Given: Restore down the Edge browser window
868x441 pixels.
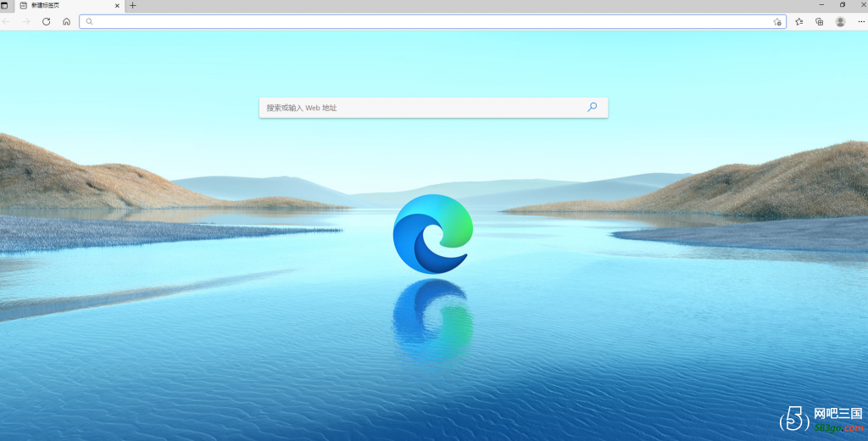Looking at the screenshot, I should (x=843, y=4).
